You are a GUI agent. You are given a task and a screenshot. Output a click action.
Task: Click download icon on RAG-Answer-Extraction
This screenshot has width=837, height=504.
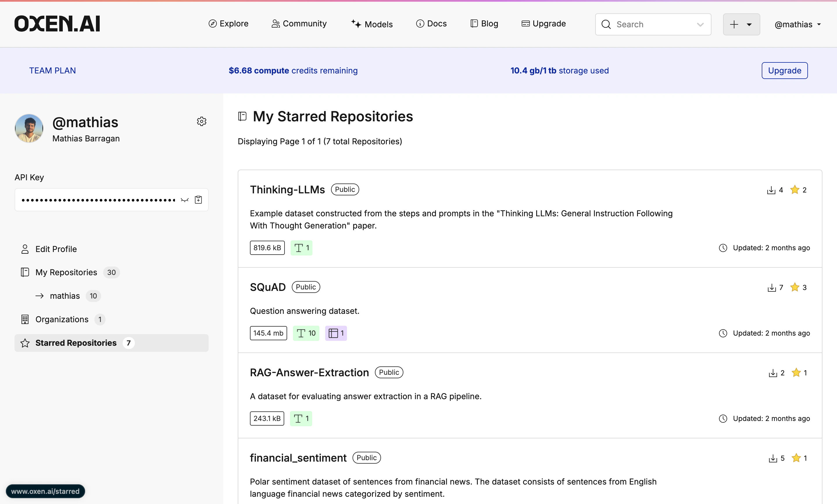(772, 373)
